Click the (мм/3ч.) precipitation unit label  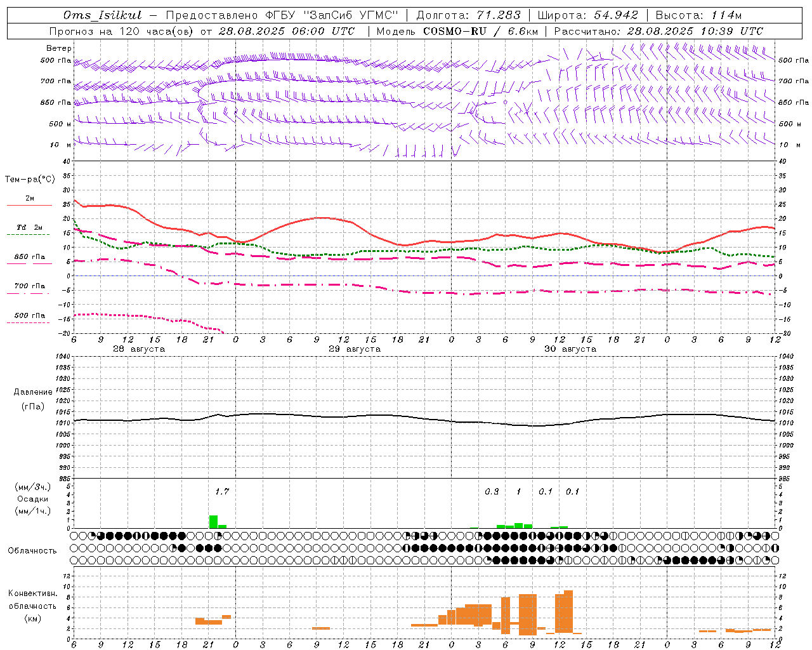tap(32, 487)
